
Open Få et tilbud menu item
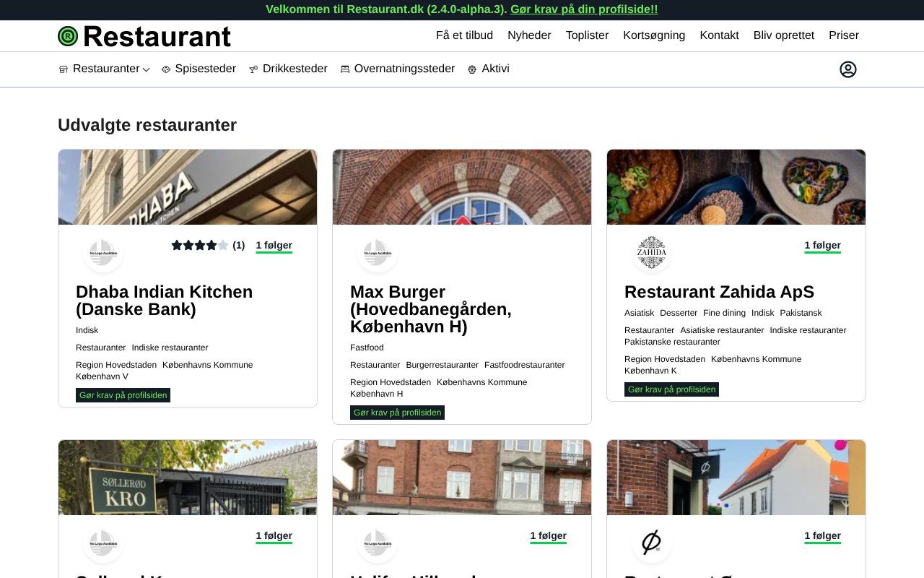[x=464, y=35]
